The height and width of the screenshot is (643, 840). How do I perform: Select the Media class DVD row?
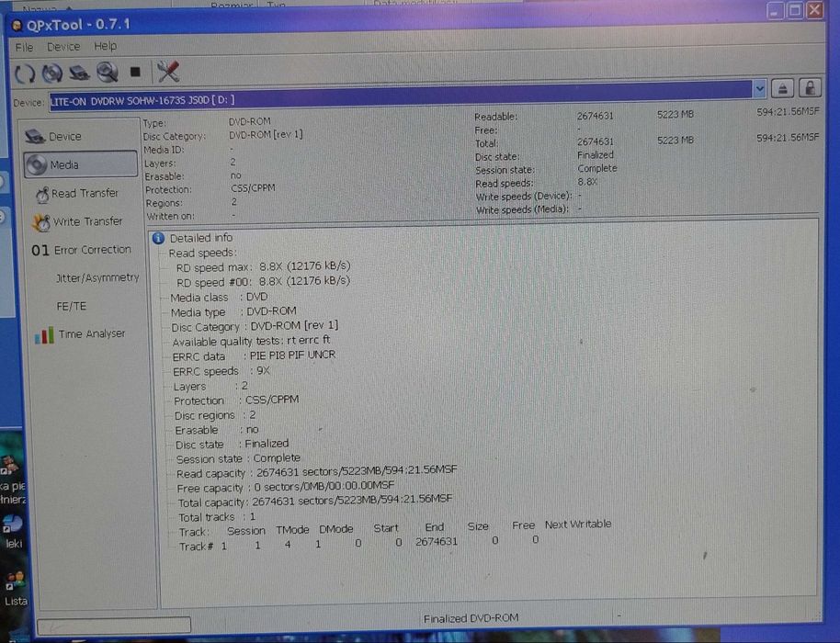click(219, 297)
